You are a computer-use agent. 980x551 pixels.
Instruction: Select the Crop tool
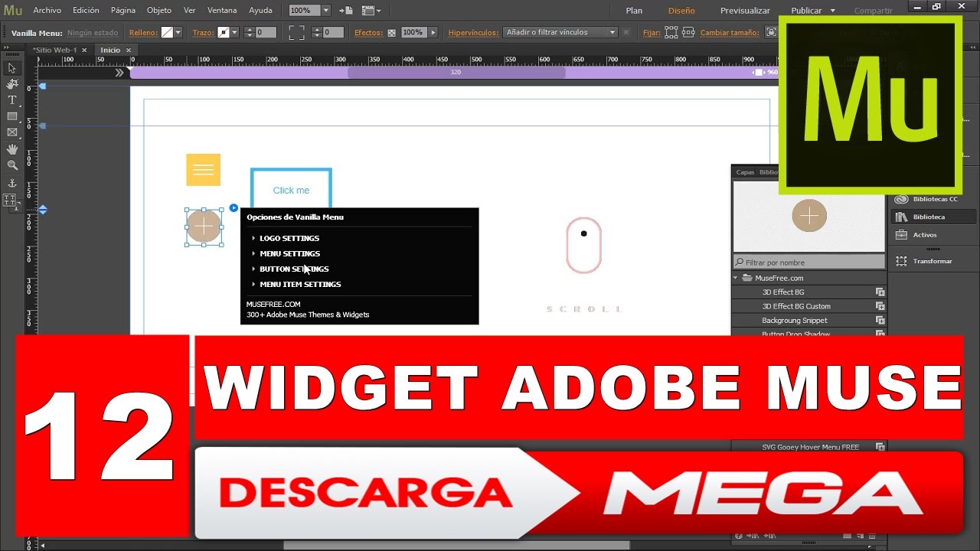11,84
